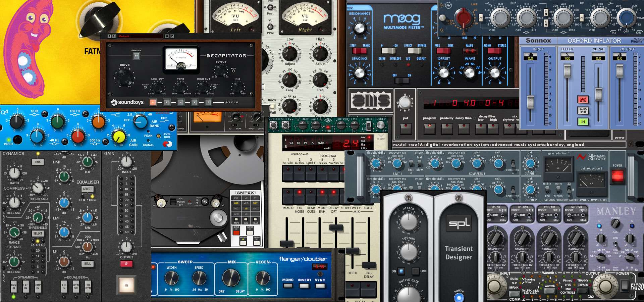644x302 pixels.
Task: Open the Decapitator Default preset menu
Action: [x=141, y=36]
